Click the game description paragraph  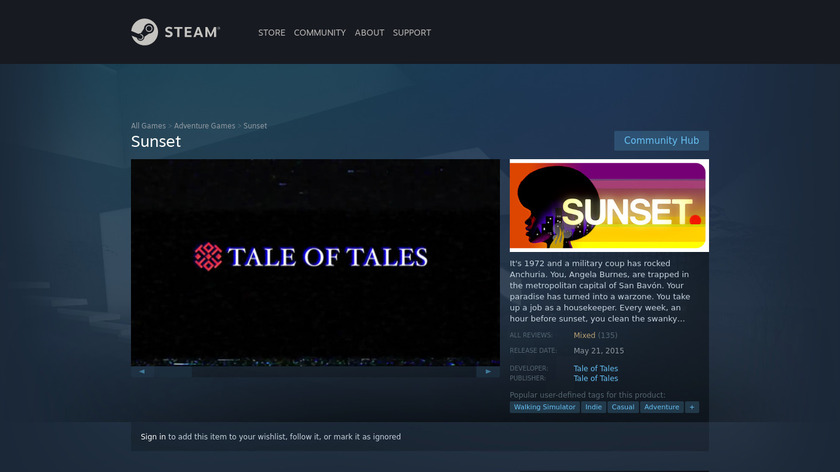[600, 291]
